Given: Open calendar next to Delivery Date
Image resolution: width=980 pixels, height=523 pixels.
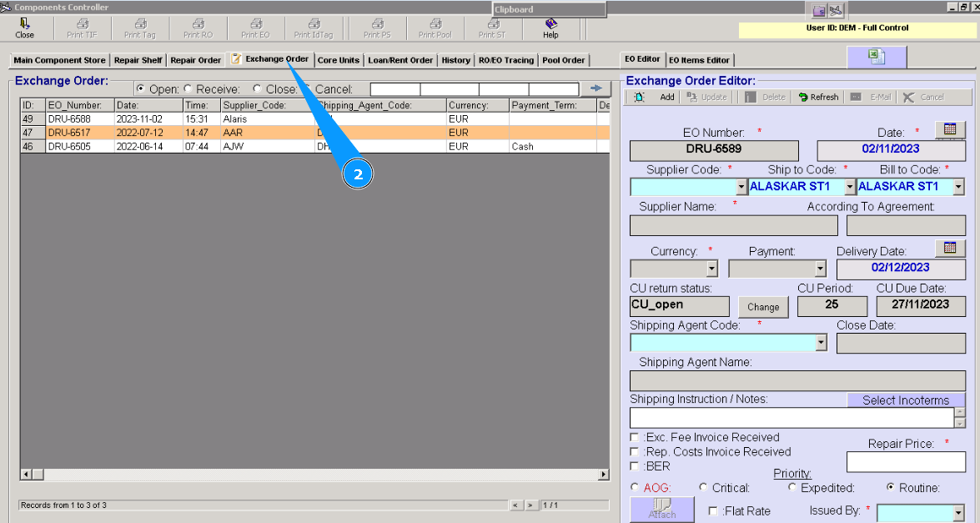Looking at the screenshot, I should [950, 248].
